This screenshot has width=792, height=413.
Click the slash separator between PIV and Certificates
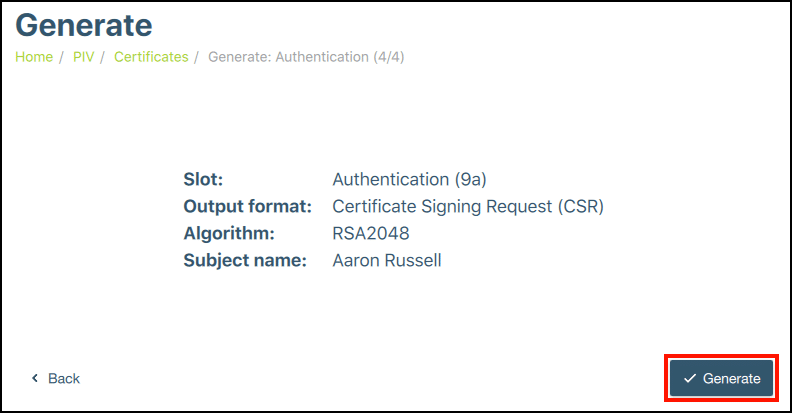pos(104,57)
